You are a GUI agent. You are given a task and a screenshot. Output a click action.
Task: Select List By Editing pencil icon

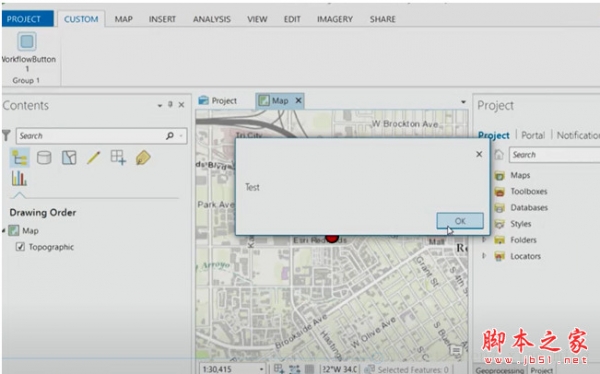pyautogui.click(x=93, y=157)
